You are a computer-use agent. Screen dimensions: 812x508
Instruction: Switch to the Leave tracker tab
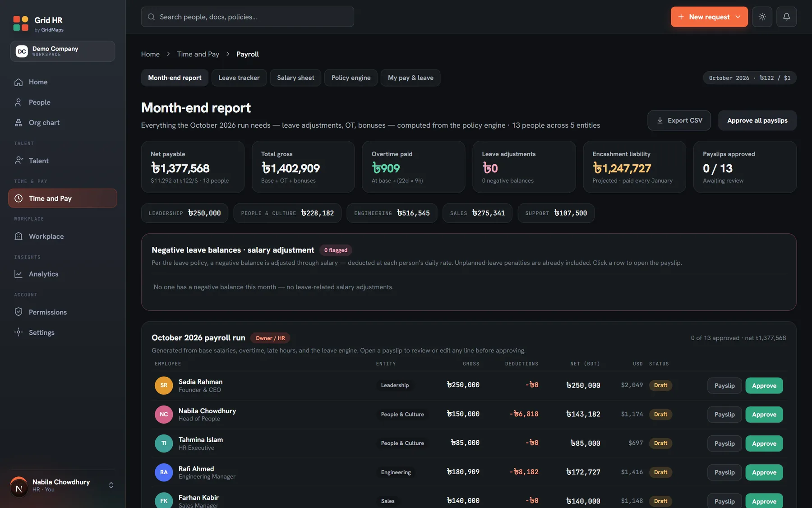pos(239,78)
